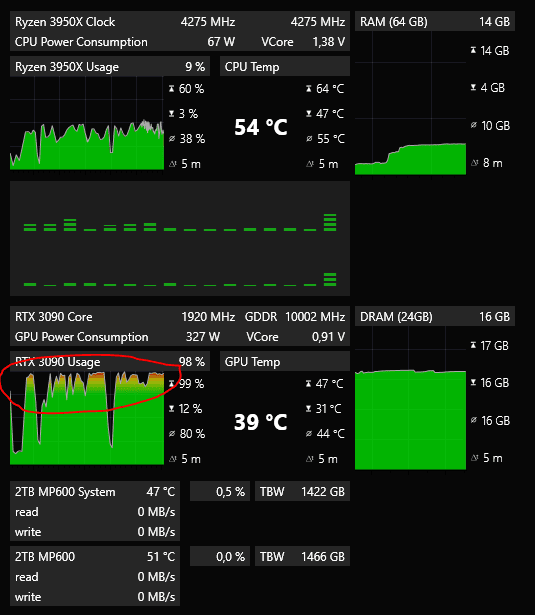
Task: Click the CPU Temp header
Action: (285, 67)
